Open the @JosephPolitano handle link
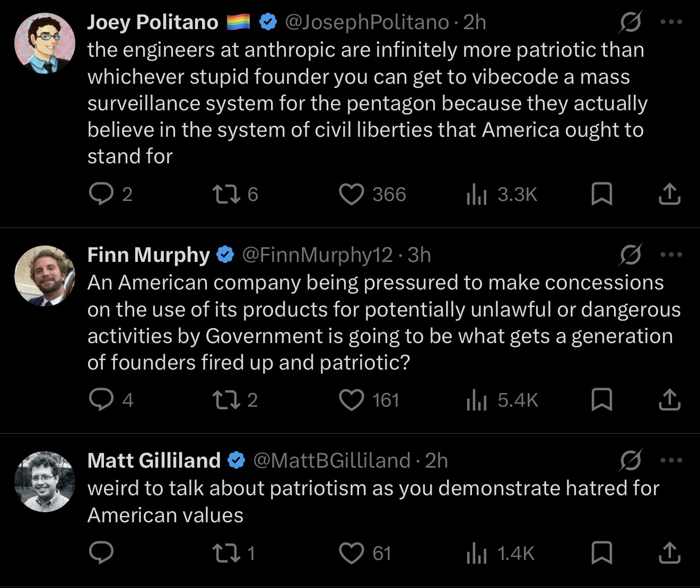This screenshot has width=700, height=588. pyautogui.click(x=367, y=22)
